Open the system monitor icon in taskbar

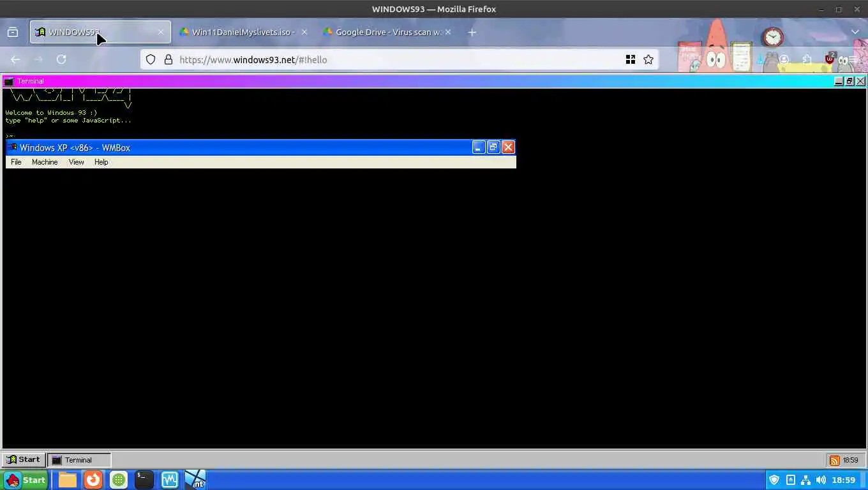170,480
